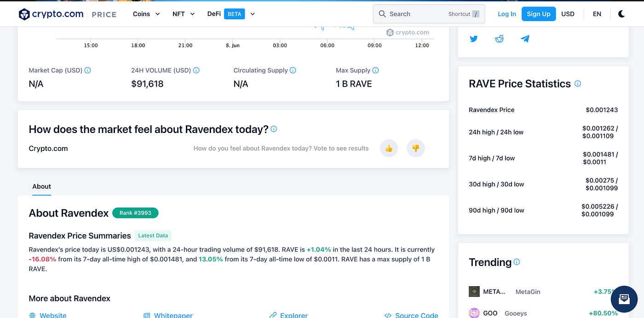Vote thumbs up for Ravendex

pyautogui.click(x=389, y=148)
